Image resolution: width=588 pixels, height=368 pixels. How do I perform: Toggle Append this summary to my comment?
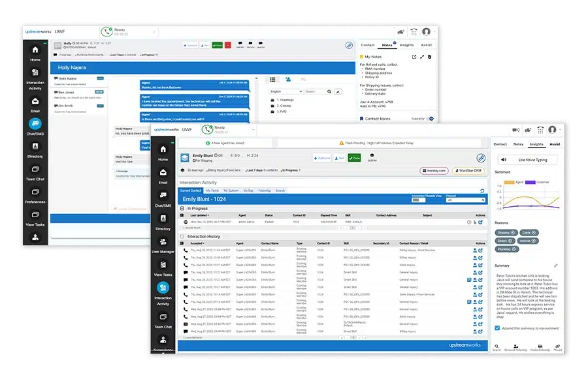pos(498,328)
